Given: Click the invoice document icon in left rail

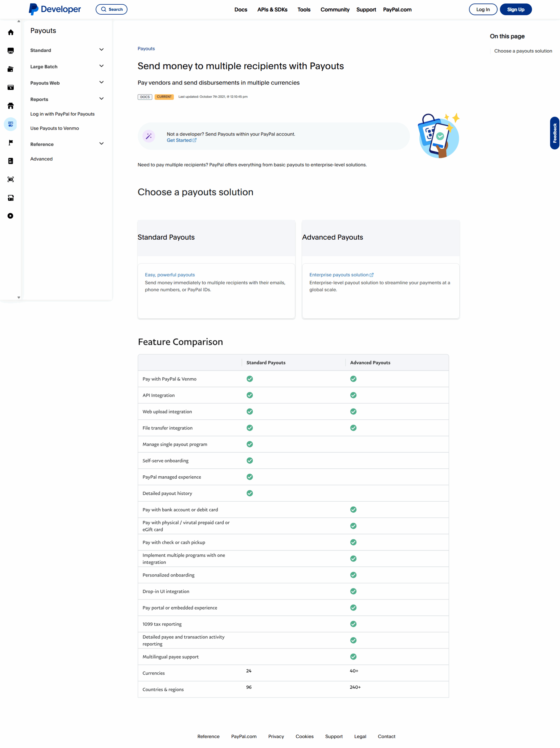Looking at the screenshot, I should [x=11, y=161].
